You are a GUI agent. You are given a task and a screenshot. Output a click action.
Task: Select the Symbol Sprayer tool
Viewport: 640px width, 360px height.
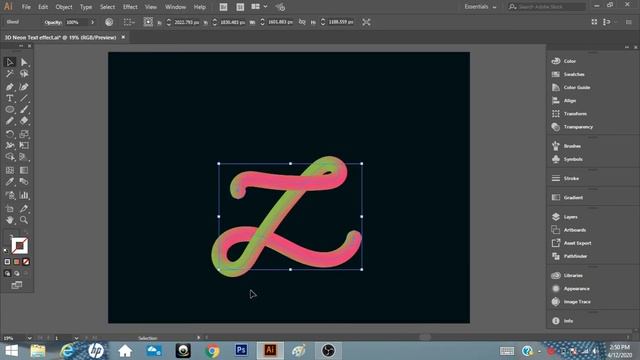click(x=10, y=196)
